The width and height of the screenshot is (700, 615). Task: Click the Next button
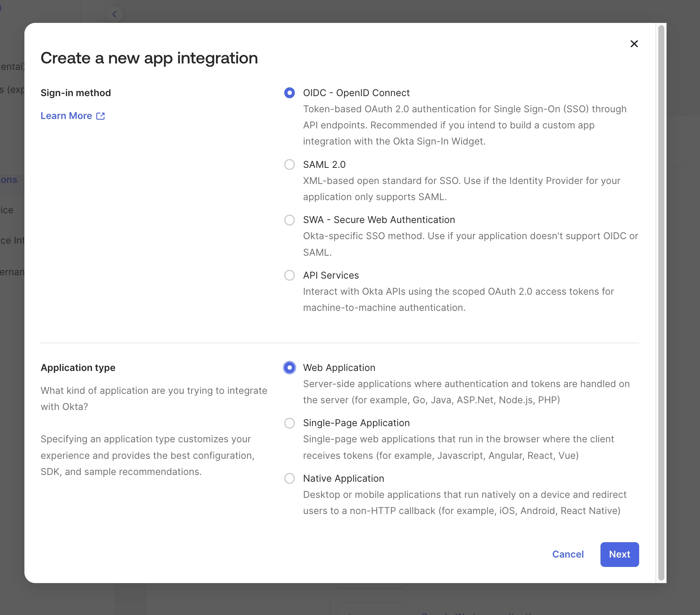620,554
